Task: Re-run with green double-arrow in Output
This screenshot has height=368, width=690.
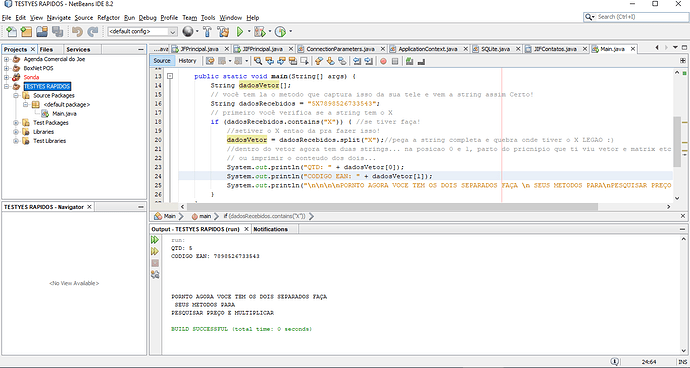Action: pyautogui.click(x=155, y=240)
